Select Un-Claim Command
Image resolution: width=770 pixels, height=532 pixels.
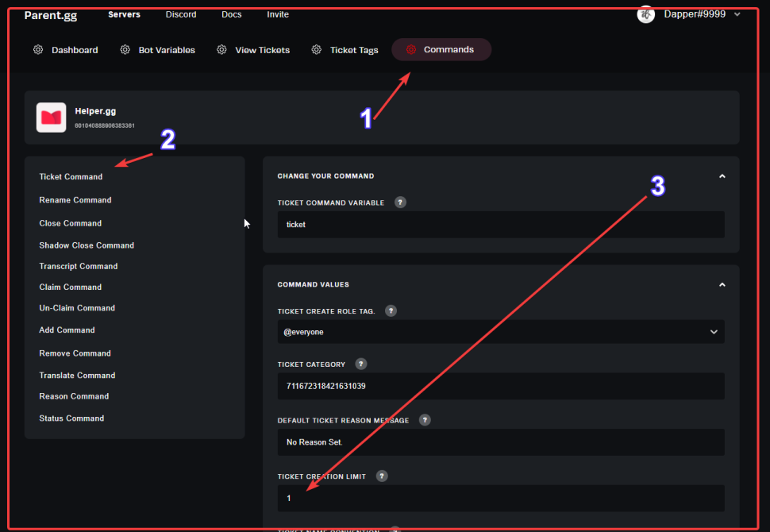pos(77,308)
